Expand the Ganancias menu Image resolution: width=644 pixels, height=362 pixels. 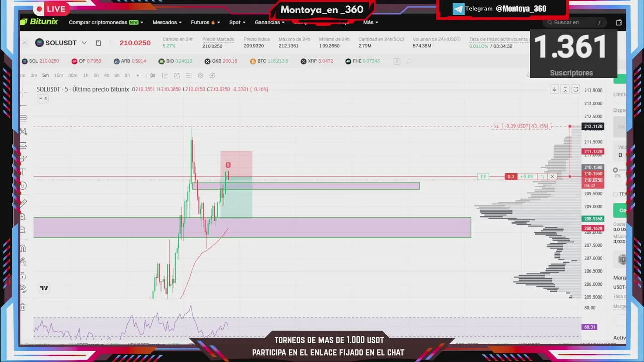pos(270,22)
